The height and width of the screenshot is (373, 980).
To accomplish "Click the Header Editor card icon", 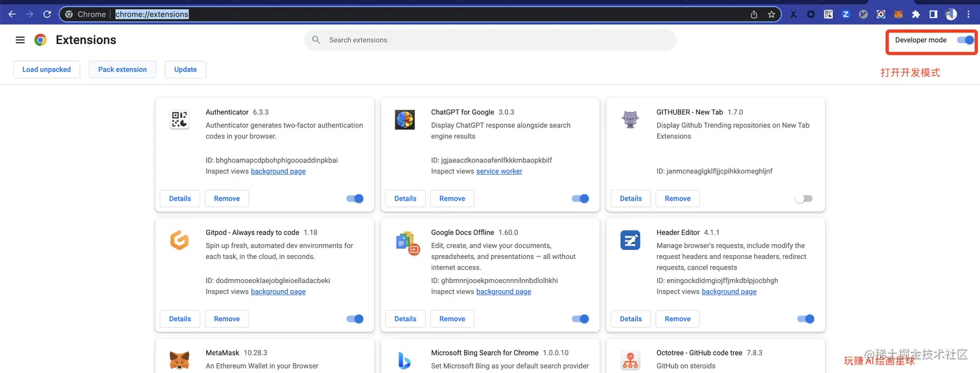I will (x=630, y=240).
